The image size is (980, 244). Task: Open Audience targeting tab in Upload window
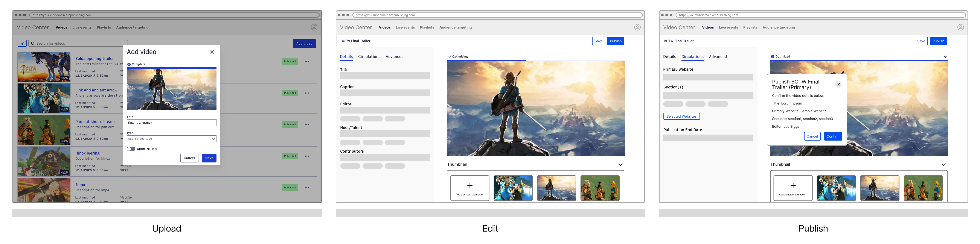point(132,27)
